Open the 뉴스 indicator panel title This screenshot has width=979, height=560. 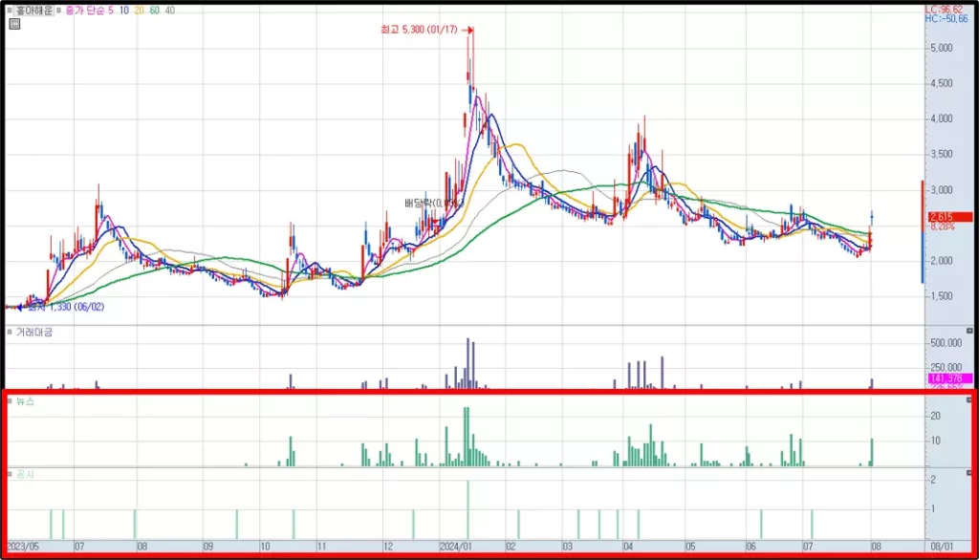click(25, 401)
